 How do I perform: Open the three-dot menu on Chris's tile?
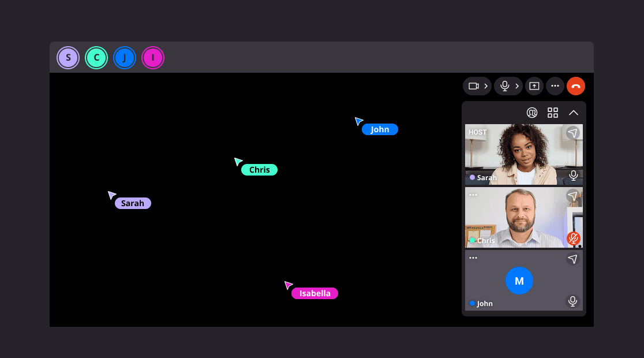coord(473,195)
